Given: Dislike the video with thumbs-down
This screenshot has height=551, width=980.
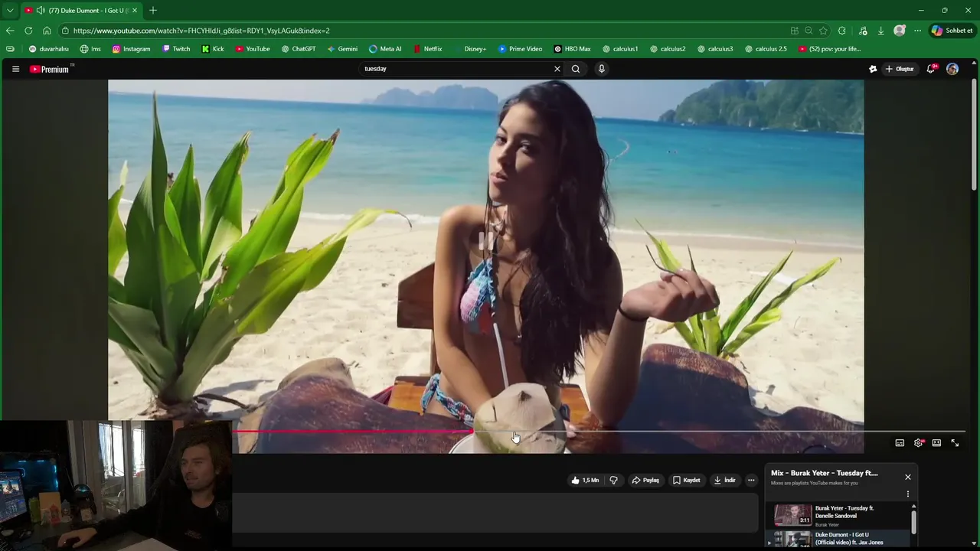Looking at the screenshot, I should click(x=613, y=481).
